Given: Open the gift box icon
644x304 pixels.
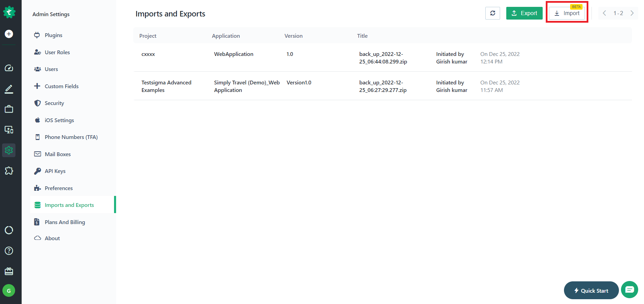Looking at the screenshot, I should 9,271.
